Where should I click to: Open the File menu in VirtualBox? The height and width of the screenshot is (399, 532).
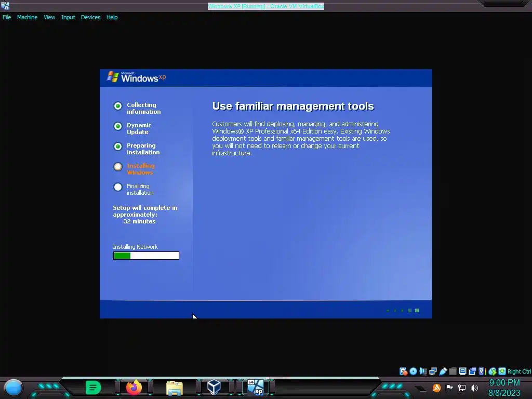[7, 17]
